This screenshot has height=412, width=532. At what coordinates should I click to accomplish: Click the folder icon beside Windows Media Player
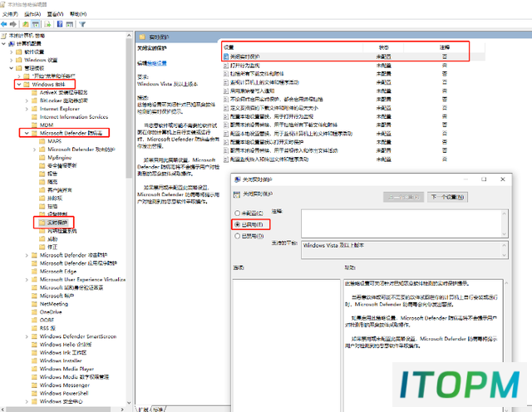click(x=34, y=370)
